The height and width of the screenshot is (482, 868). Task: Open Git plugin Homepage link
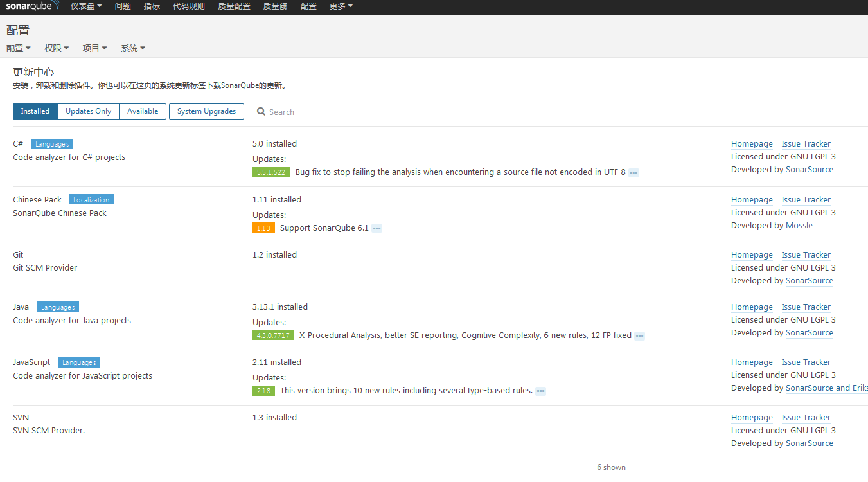point(752,255)
